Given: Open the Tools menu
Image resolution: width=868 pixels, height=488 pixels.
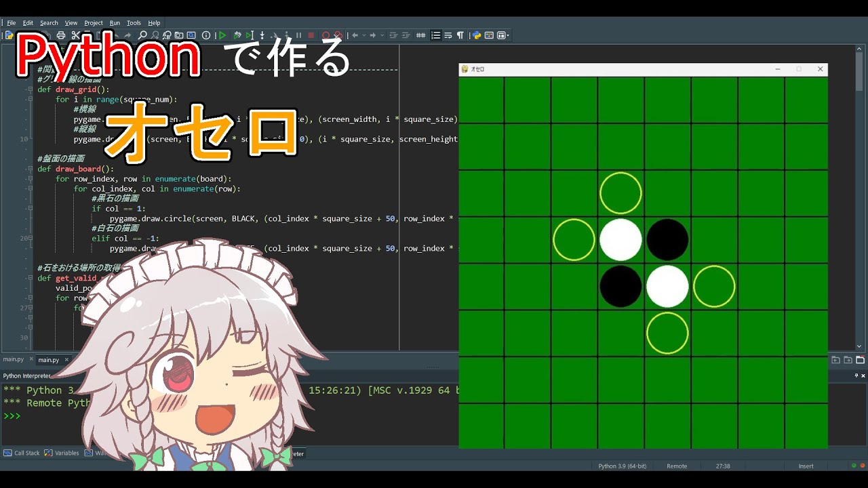Looking at the screenshot, I should coord(134,22).
